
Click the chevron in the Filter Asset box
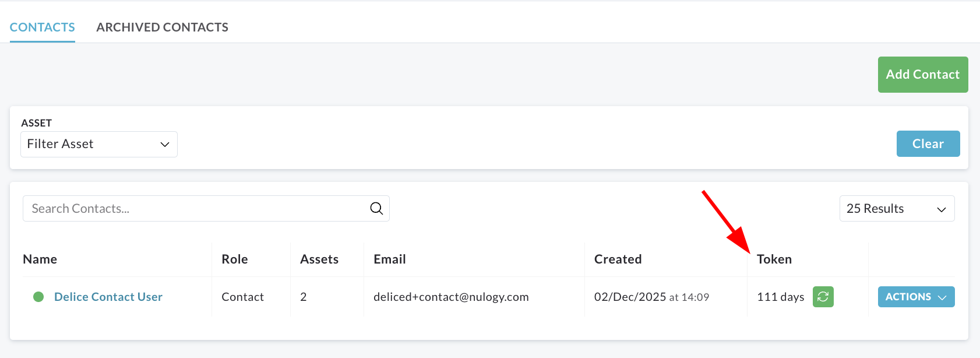pos(165,144)
